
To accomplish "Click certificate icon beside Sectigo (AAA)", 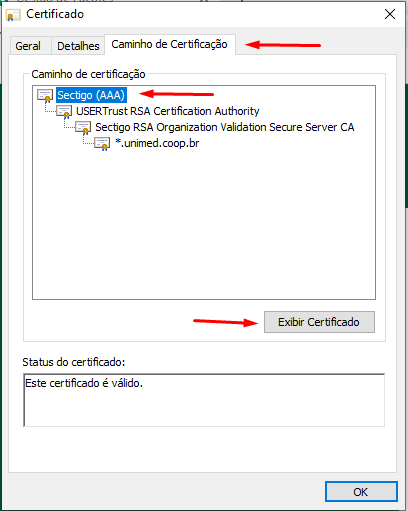I will pos(45,96).
